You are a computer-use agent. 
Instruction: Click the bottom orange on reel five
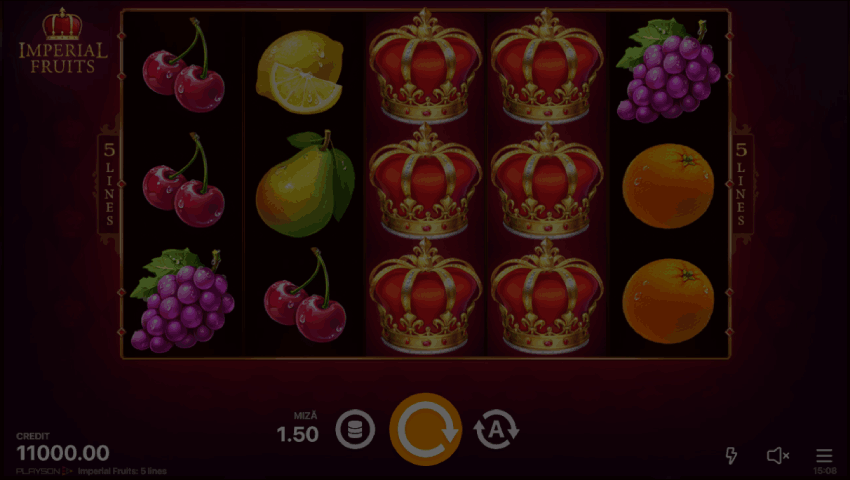pyautogui.click(x=668, y=301)
